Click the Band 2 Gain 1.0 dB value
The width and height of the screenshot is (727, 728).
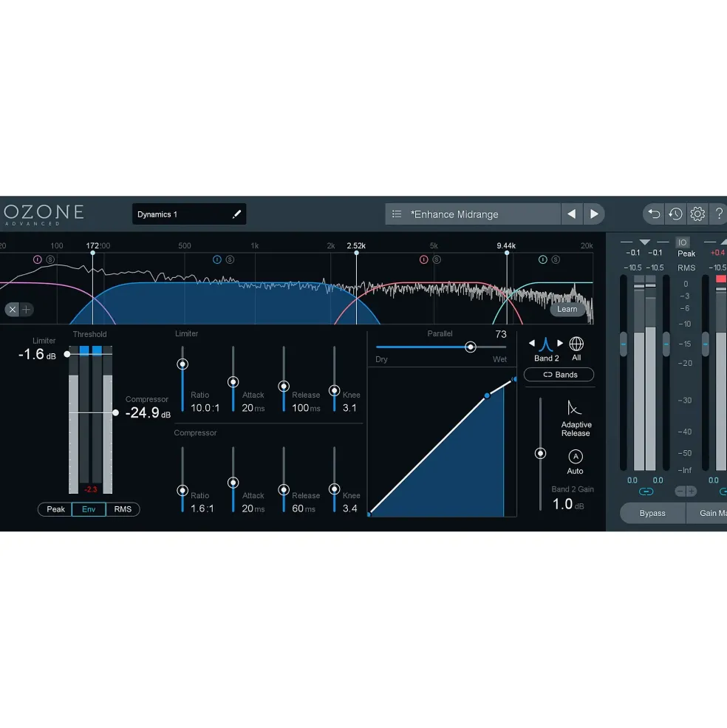(x=567, y=504)
